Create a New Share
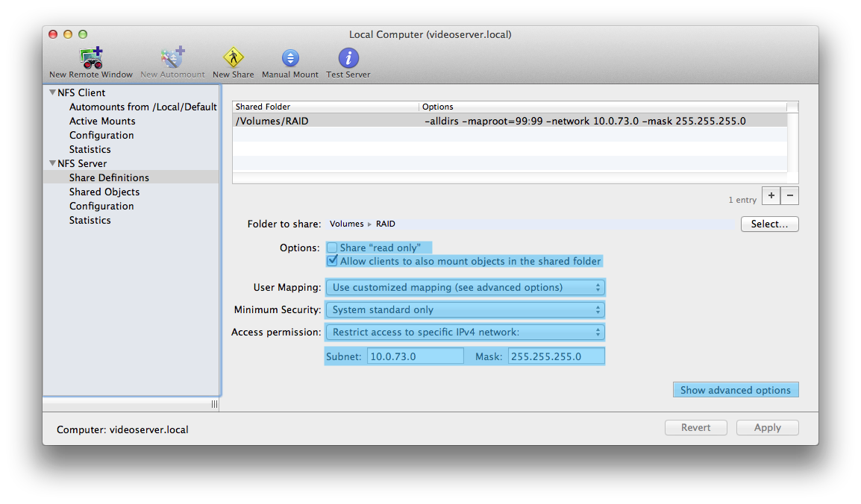The image size is (861, 504). [x=234, y=63]
